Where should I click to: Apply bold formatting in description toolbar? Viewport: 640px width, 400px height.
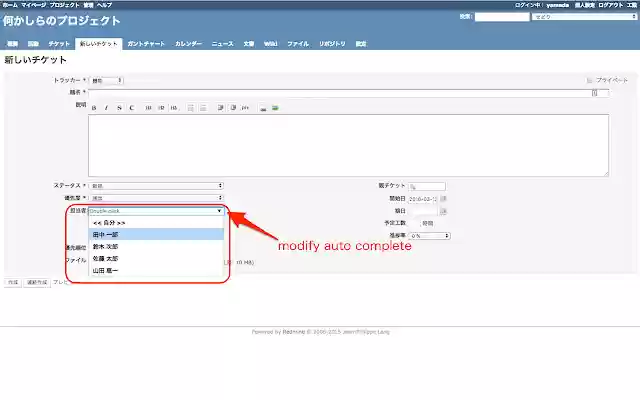click(94, 108)
